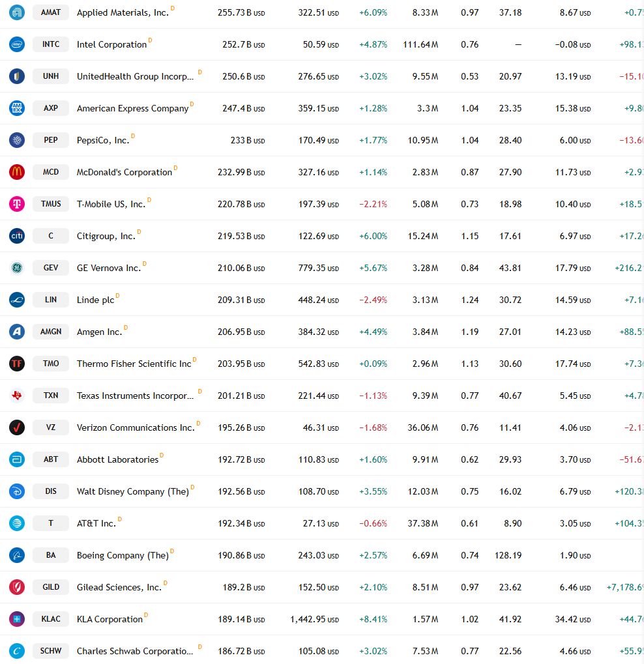Click KLA change +8.41%

[x=373, y=619]
